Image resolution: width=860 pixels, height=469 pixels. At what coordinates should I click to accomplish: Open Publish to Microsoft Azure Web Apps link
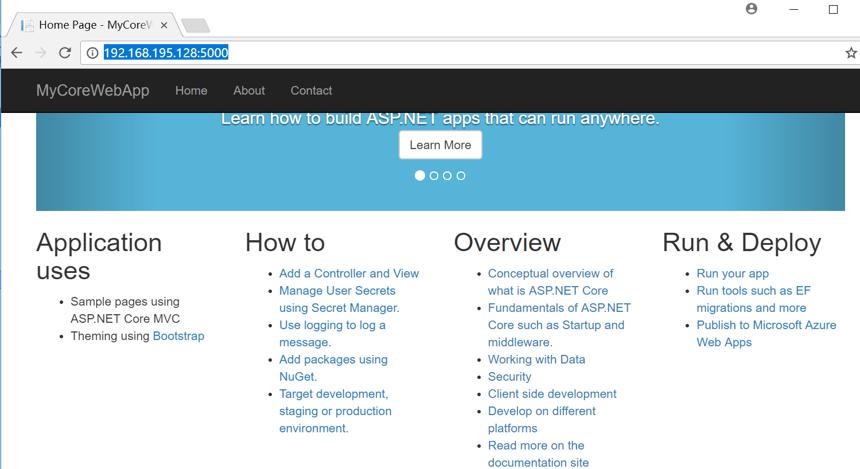point(766,334)
